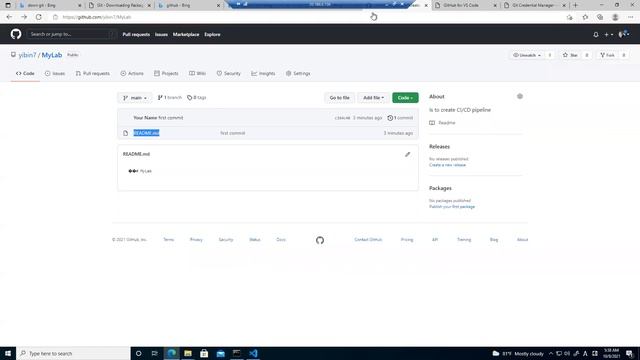Open the MyLab repository link
The height and width of the screenshot is (360, 640).
[52, 55]
